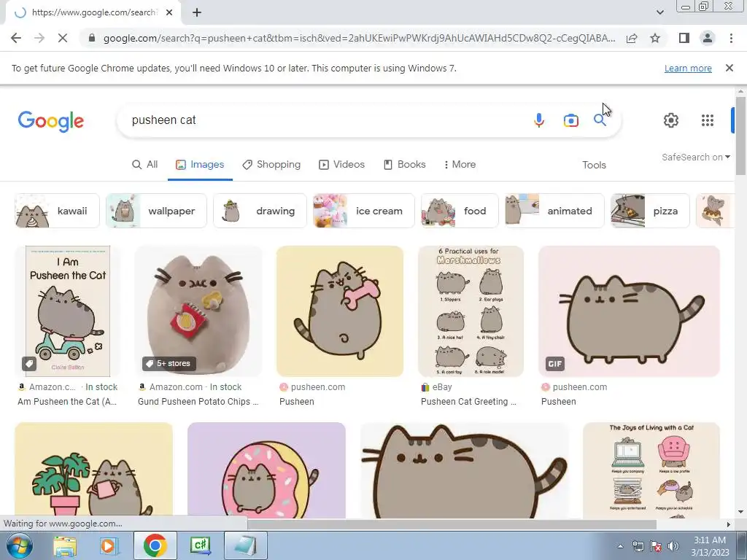The image size is (747, 560).
Task: Switch to the Shopping tab
Action: (x=271, y=164)
